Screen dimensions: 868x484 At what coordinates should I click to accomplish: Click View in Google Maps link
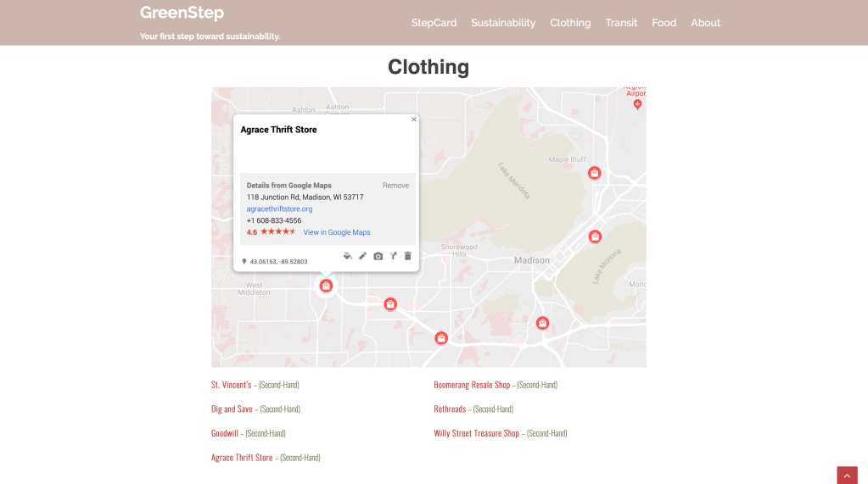(x=337, y=232)
